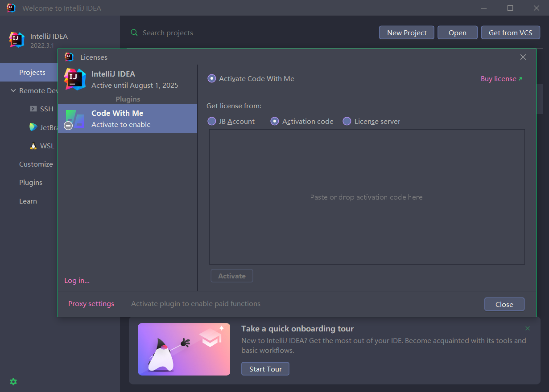The image size is (549, 392).
Task: Click the Log in... link
Action: [x=77, y=280]
